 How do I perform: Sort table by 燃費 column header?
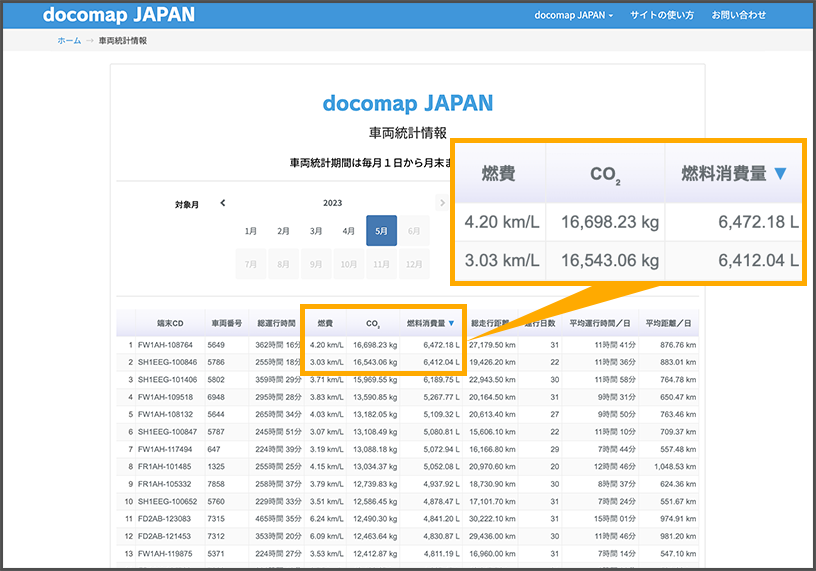coord(325,323)
